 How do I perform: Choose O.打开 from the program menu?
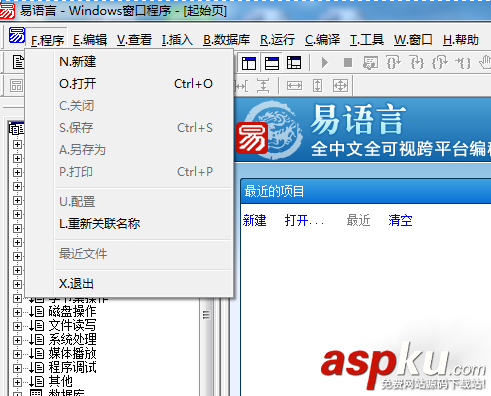(129, 84)
